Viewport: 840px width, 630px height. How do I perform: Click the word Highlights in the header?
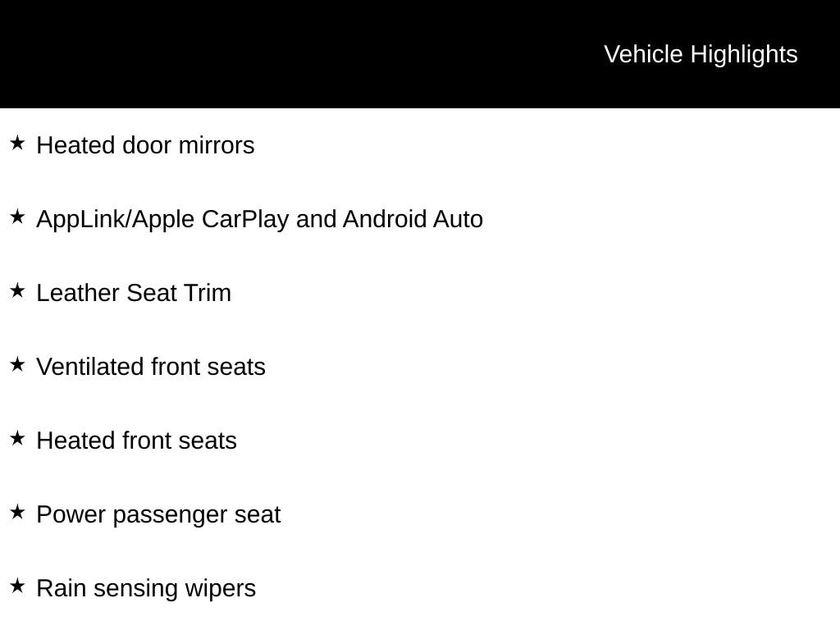tap(743, 54)
